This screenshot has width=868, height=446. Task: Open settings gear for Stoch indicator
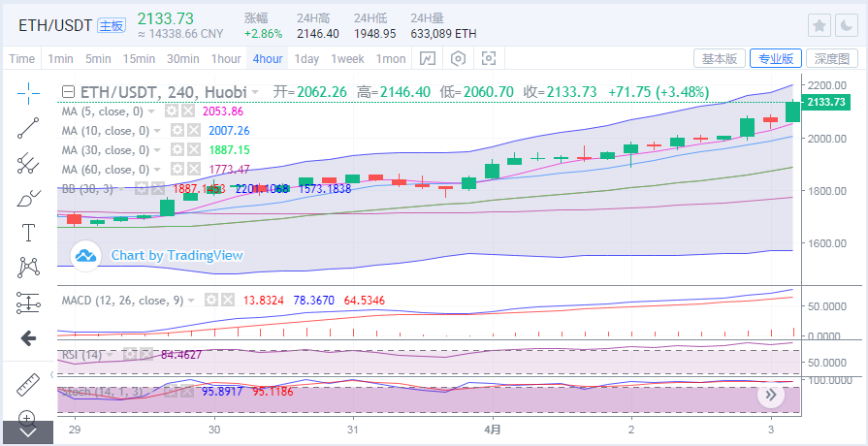(x=171, y=391)
